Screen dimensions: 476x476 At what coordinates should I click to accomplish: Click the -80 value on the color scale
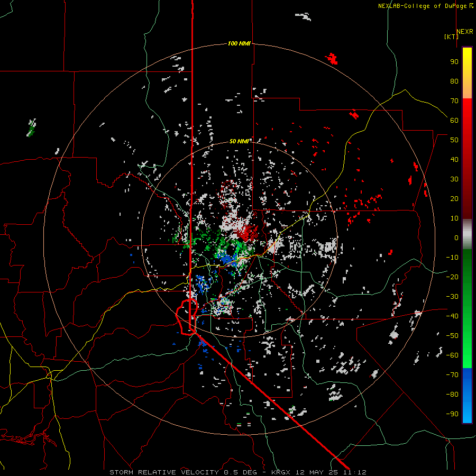452,395
